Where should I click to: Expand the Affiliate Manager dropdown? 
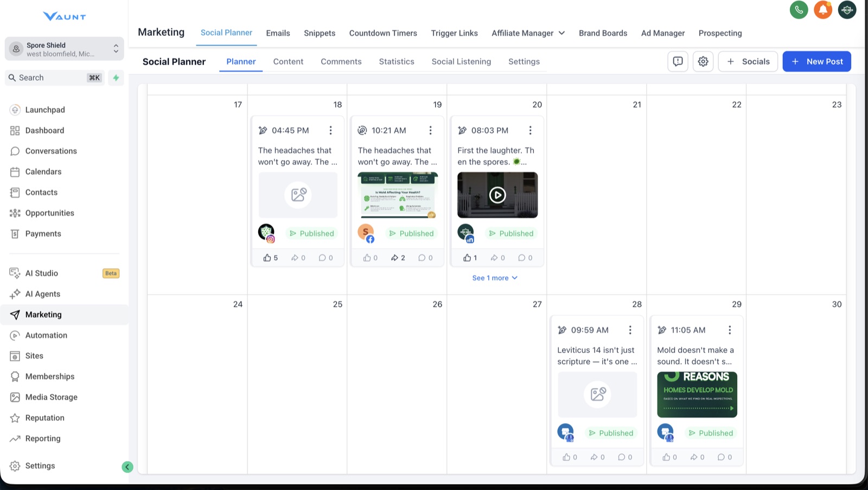[528, 33]
